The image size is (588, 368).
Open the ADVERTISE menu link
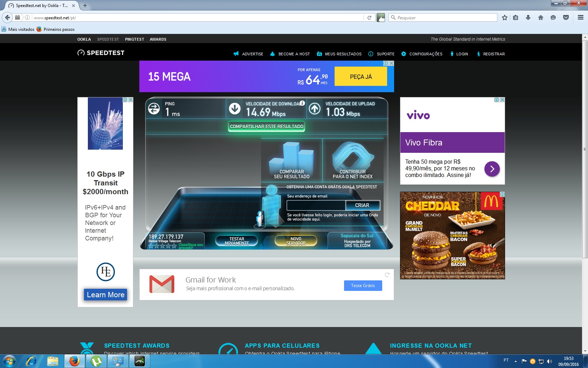tap(248, 54)
